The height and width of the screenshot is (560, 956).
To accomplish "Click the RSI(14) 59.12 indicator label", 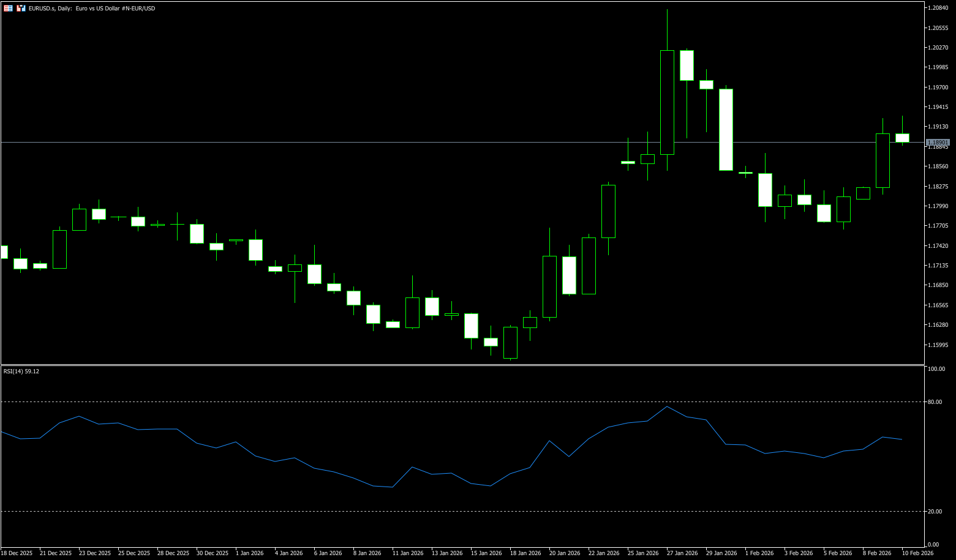I will (x=21, y=371).
